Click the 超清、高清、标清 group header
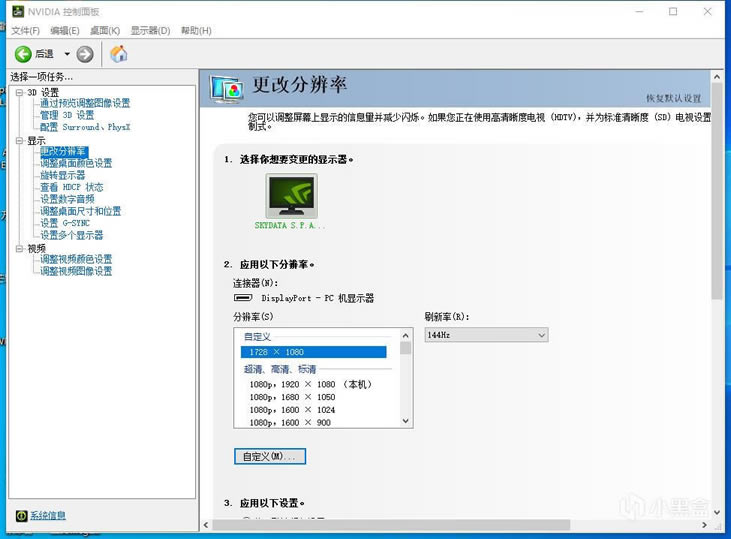731x539 pixels. coord(280,369)
